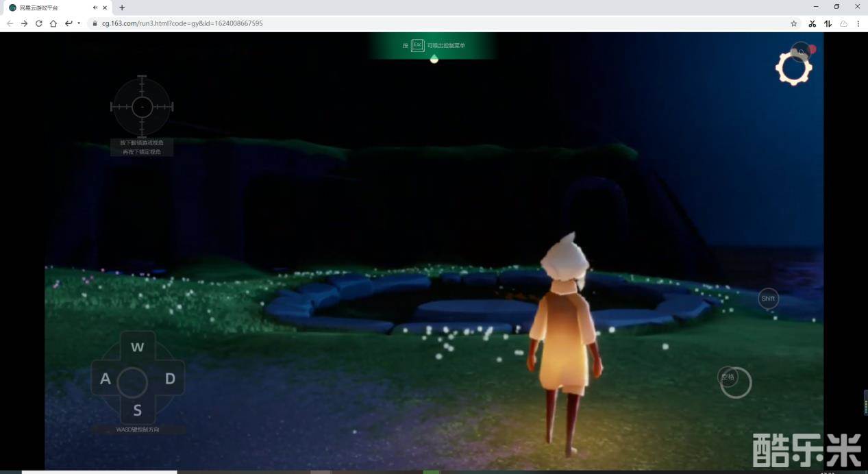
Task: Reload the cloud gaming page
Action: [x=38, y=23]
